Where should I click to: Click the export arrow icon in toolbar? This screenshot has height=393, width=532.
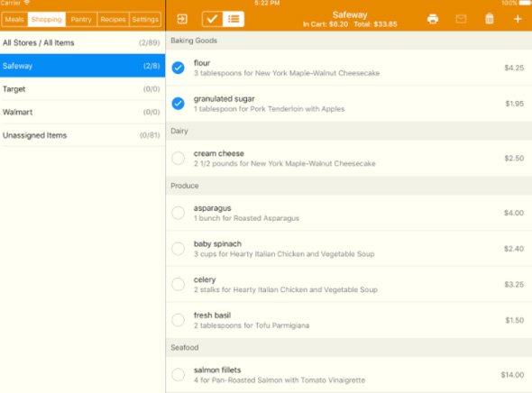tap(182, 19)
